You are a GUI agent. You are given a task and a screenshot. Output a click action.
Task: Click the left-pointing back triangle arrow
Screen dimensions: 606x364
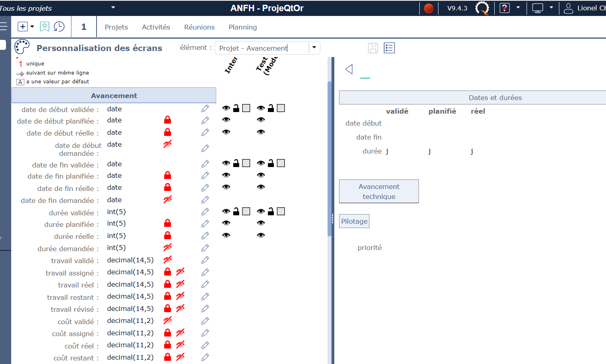349,69
